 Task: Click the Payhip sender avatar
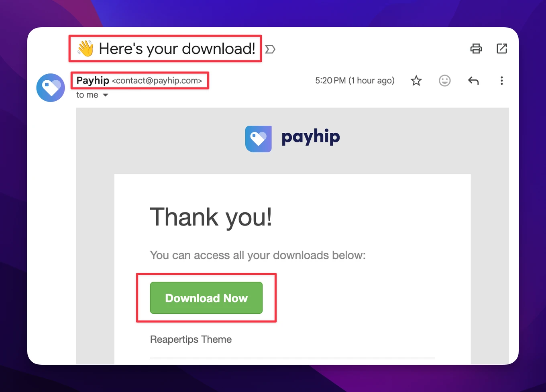pyautogui.click(x=51, y=87)
